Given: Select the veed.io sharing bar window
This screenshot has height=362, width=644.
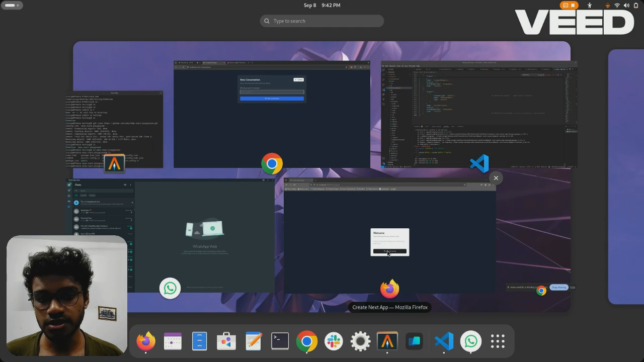Looking at the screenshot, I should (541, 287).
